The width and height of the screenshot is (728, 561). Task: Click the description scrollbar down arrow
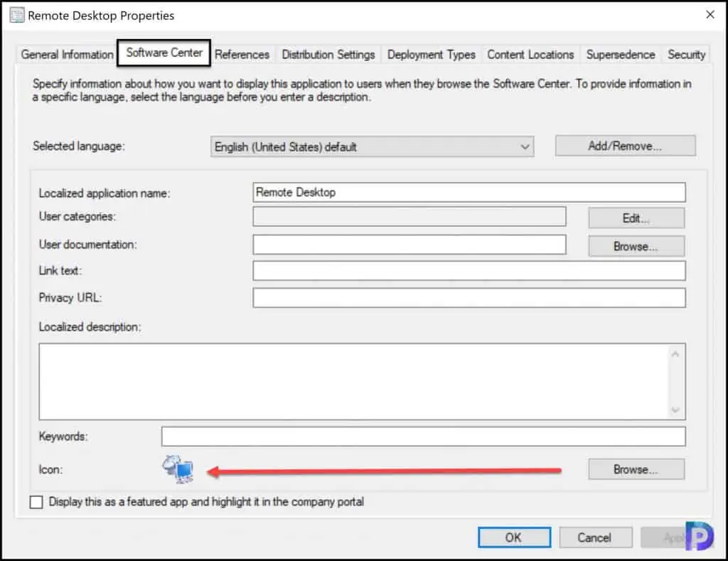[675, 410]
